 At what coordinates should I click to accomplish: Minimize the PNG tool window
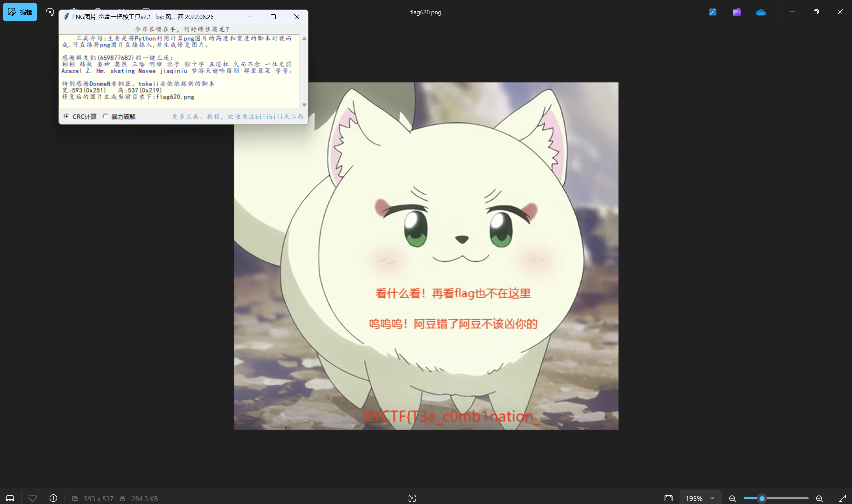(x=250, y=17)
